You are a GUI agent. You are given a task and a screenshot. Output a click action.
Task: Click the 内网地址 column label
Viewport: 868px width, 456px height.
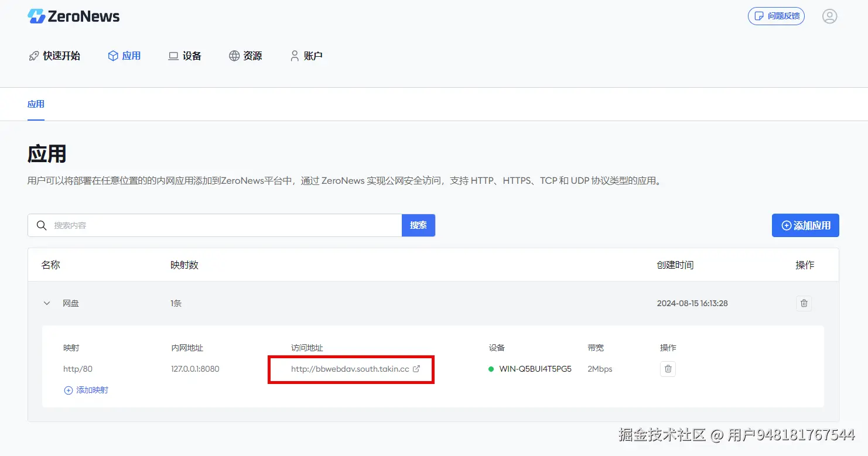[187, 348]
